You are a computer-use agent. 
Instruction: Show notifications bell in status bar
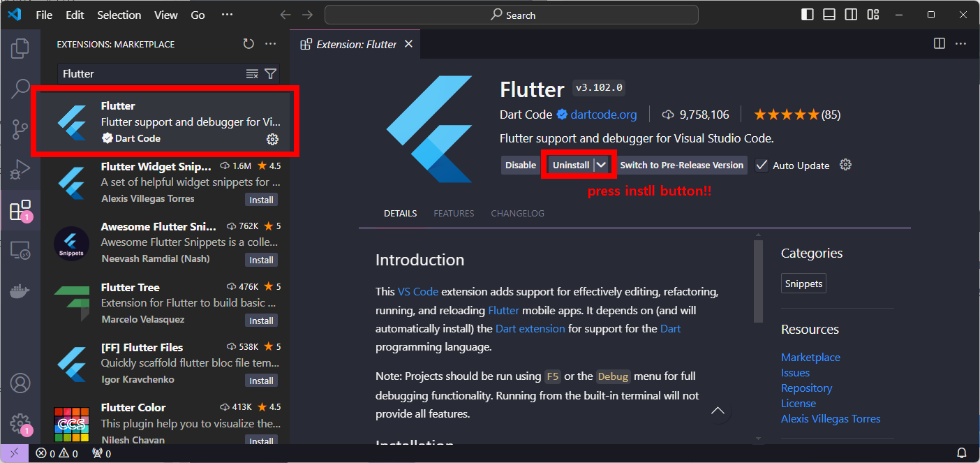[961, 453]
